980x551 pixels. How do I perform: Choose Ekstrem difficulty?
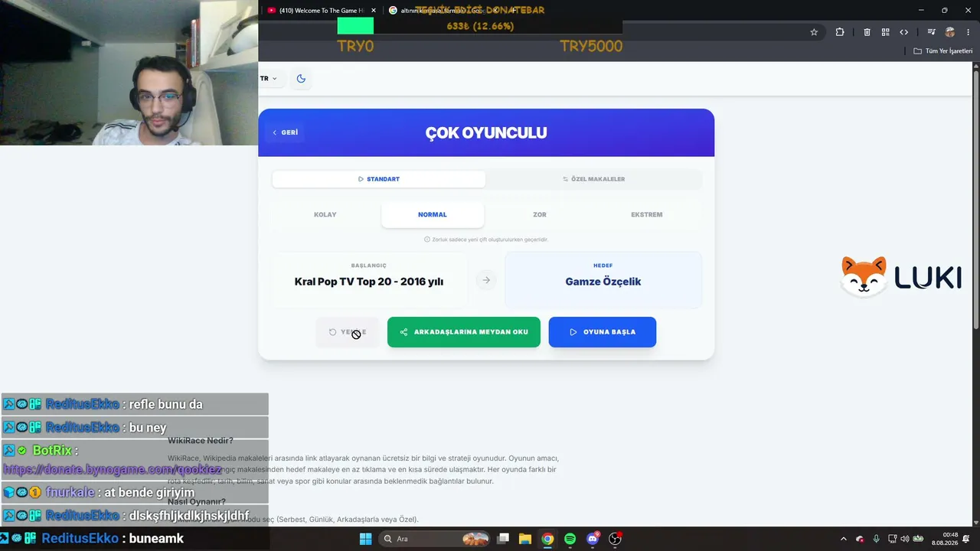coord(647,215)
